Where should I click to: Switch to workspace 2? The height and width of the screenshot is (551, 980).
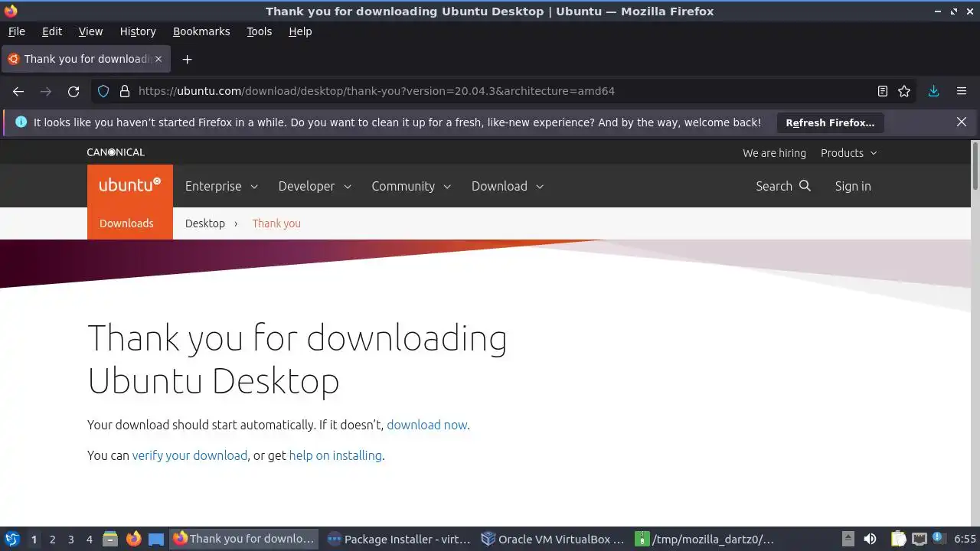(53, 540)
